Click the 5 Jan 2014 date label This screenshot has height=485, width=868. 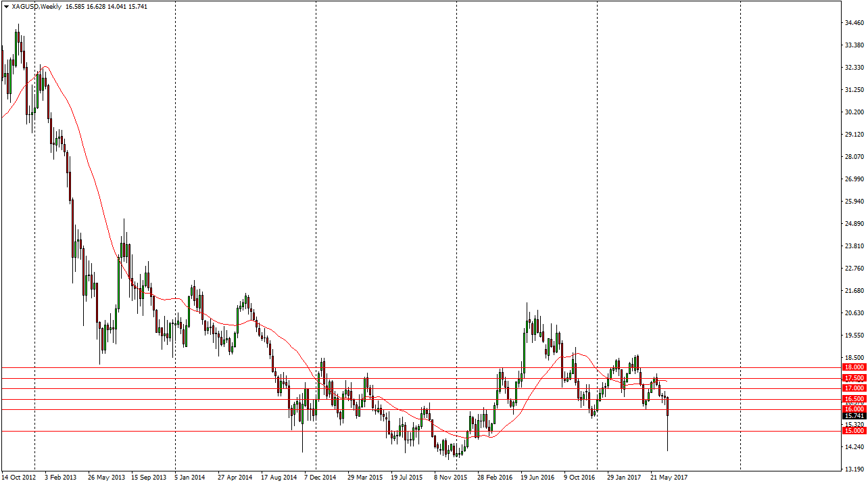[x=189, y=478]
